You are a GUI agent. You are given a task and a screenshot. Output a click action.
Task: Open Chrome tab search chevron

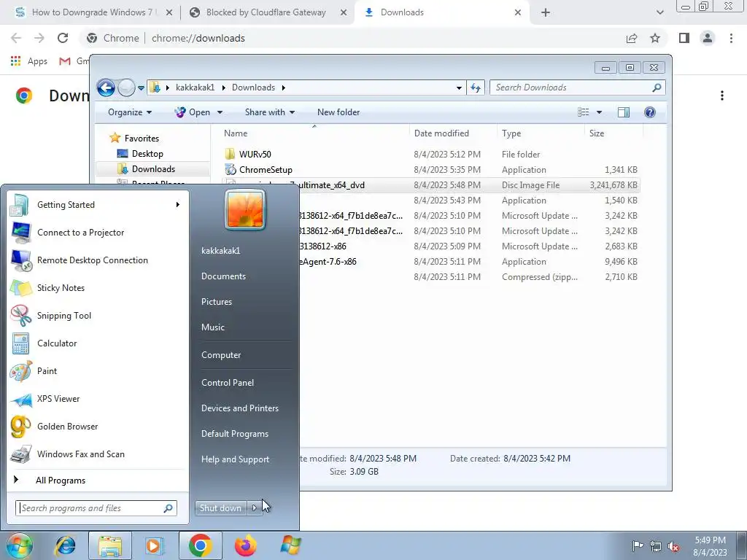(x=659, y=12)
